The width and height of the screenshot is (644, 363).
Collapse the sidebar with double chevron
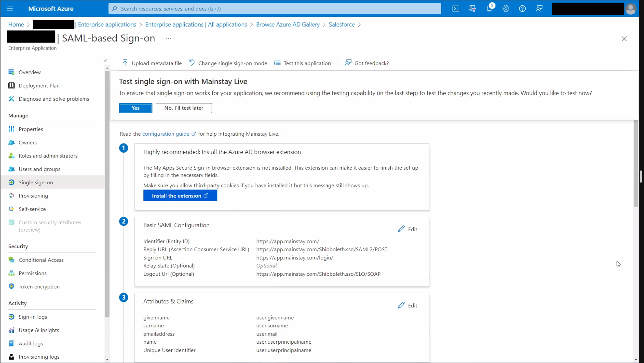point(105,61)
